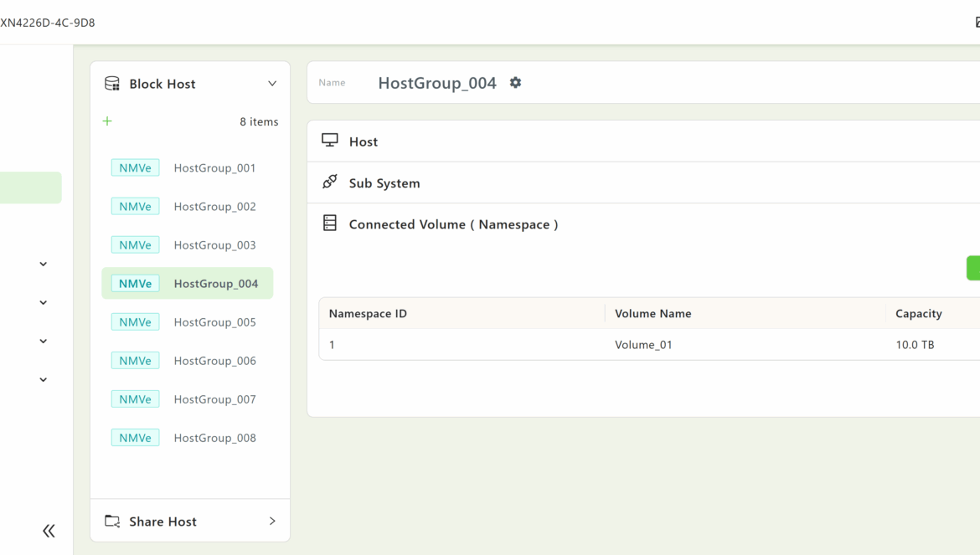Collapse the Block Host panel chevron
Screen dimensions: 980x555
272,84
